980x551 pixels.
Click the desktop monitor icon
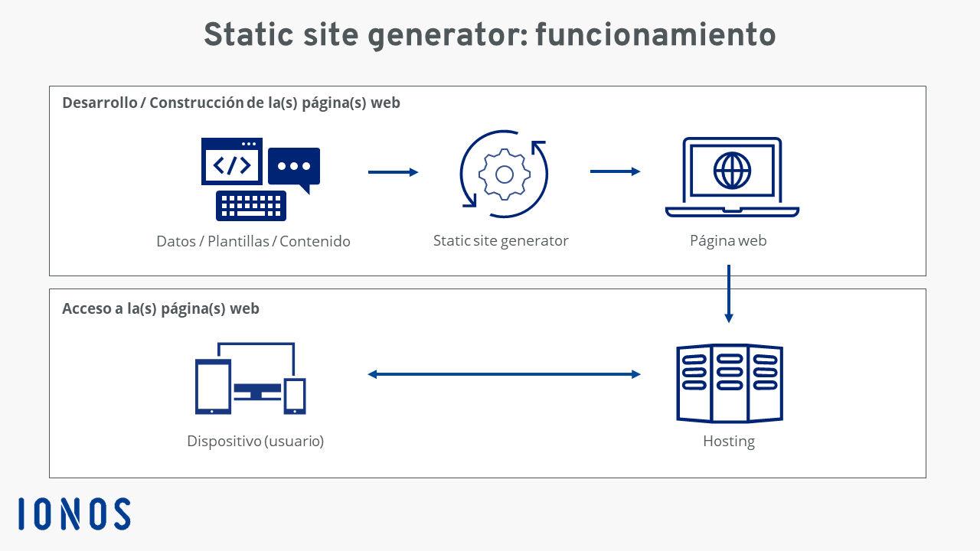pos(257,371)
